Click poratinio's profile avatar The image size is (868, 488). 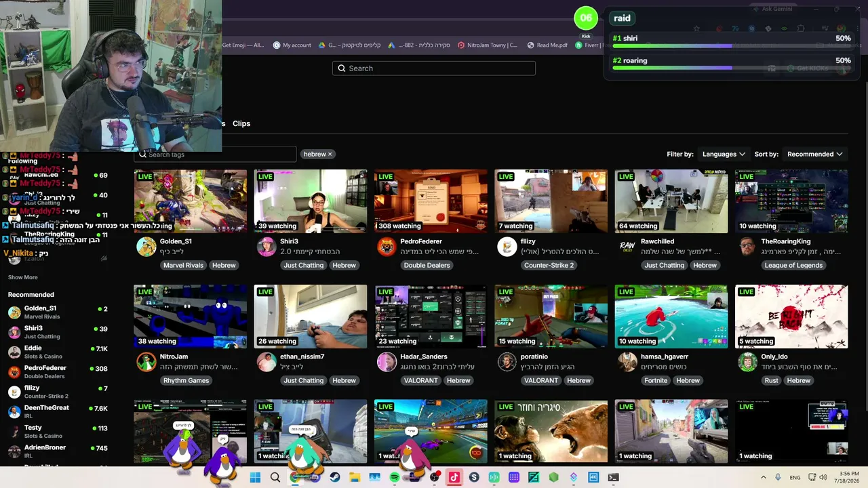coord(507,362)
